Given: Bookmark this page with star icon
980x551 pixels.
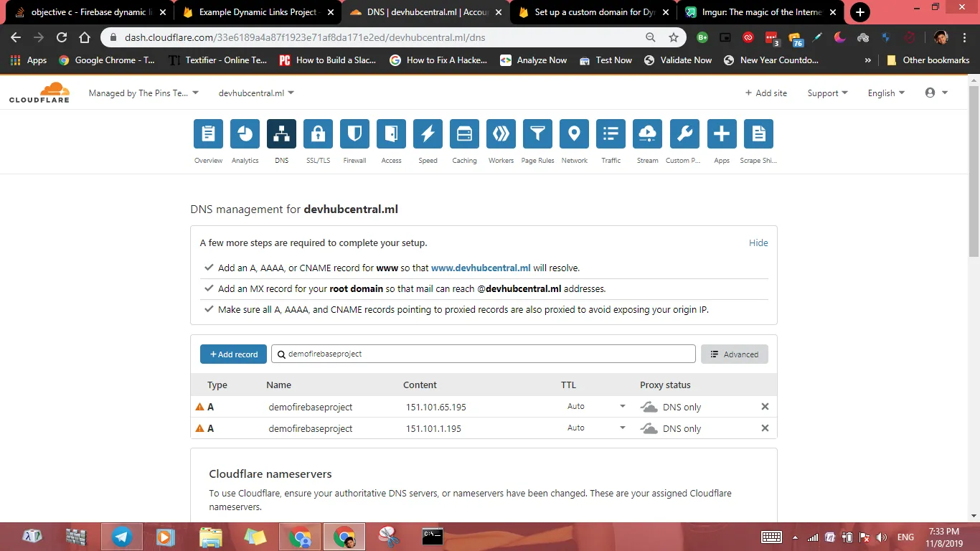Looking at the screenshot, I should tap(673, 37).
